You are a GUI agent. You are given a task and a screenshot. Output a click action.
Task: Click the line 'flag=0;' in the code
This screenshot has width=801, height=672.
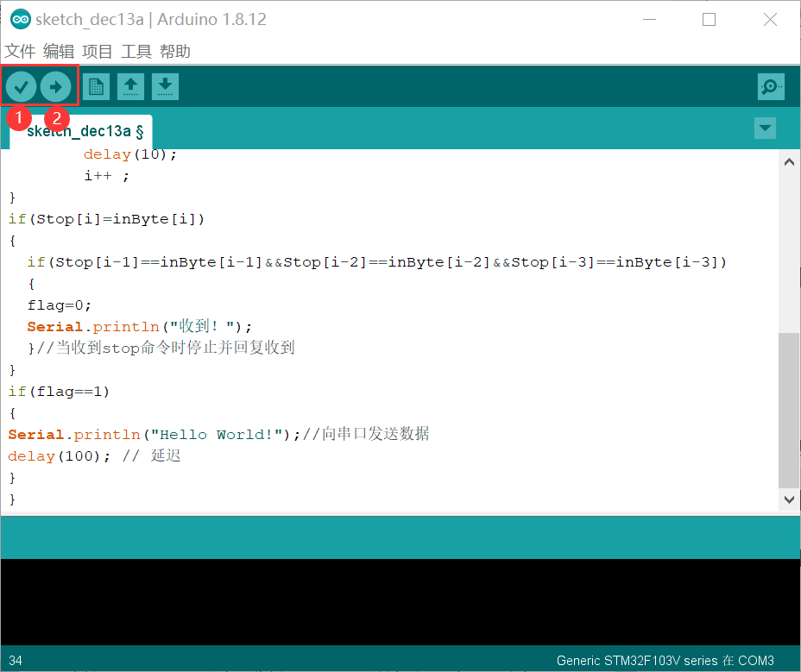[x=60, y=305]
